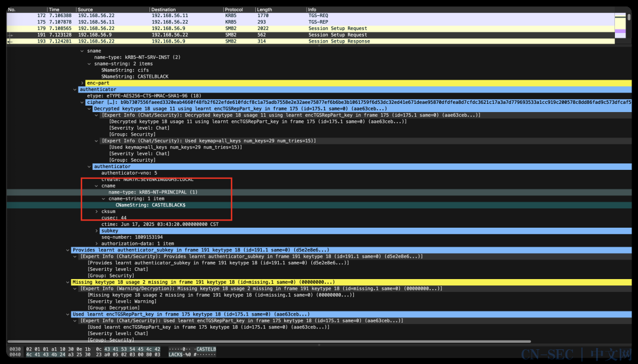This screenshot has width=638, height=364.
Task: Collapse Expert Info Warning/Decryption node
Action: (x=75, y=288)
